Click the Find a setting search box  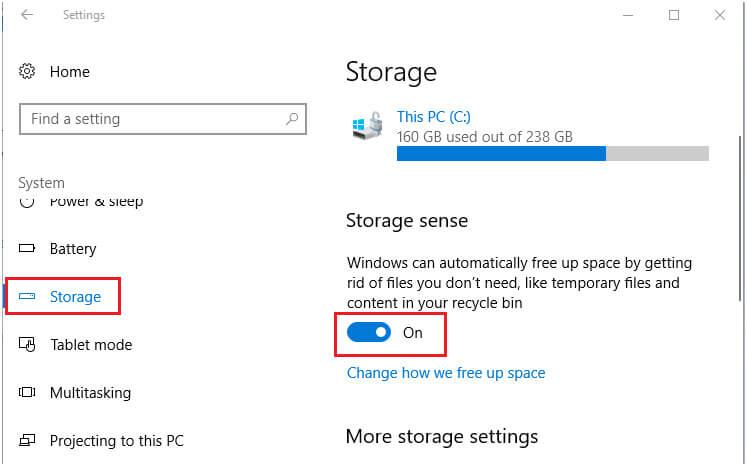[x=150, y=119]
